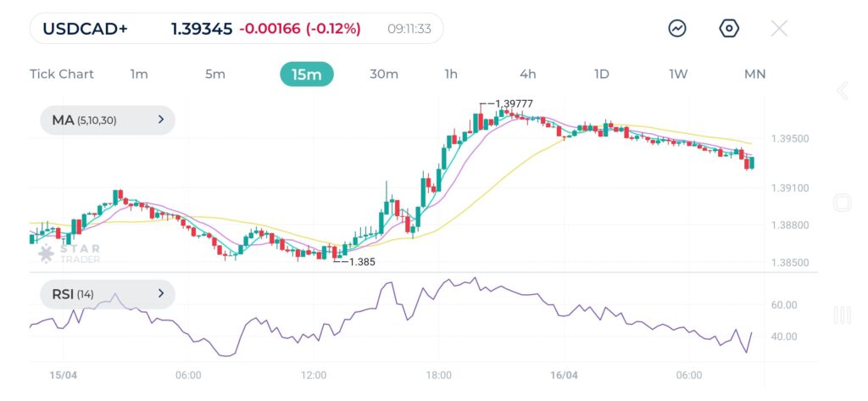The image size is (868, 401).
Task: Switch to the 1D daily timeframe
Action: [602, 74]
